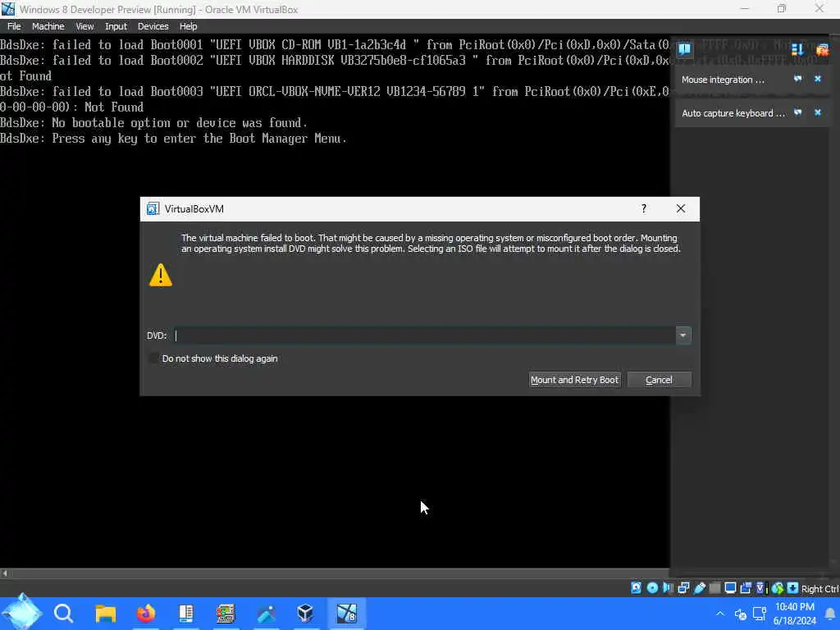Dismiss the Mouse integration notification

click(x=818, y=79)
